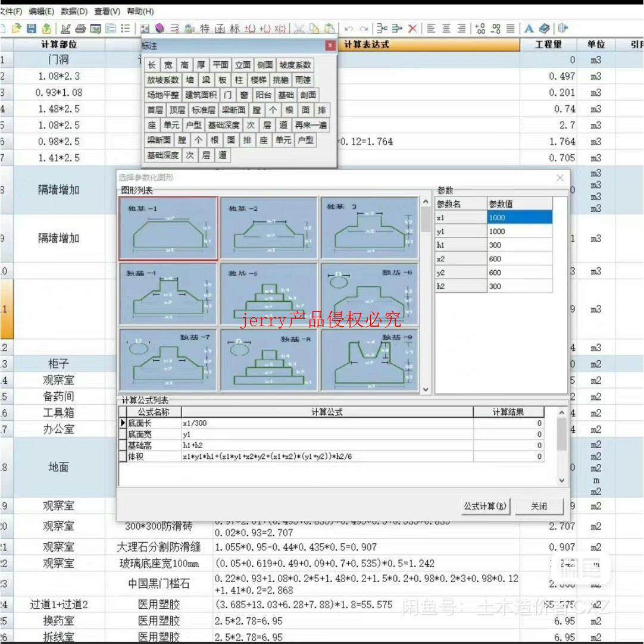The width and height of the screenshot is (644, 644).
Task: Click the insert row left-arrow icon
Action: click(382, 29)
